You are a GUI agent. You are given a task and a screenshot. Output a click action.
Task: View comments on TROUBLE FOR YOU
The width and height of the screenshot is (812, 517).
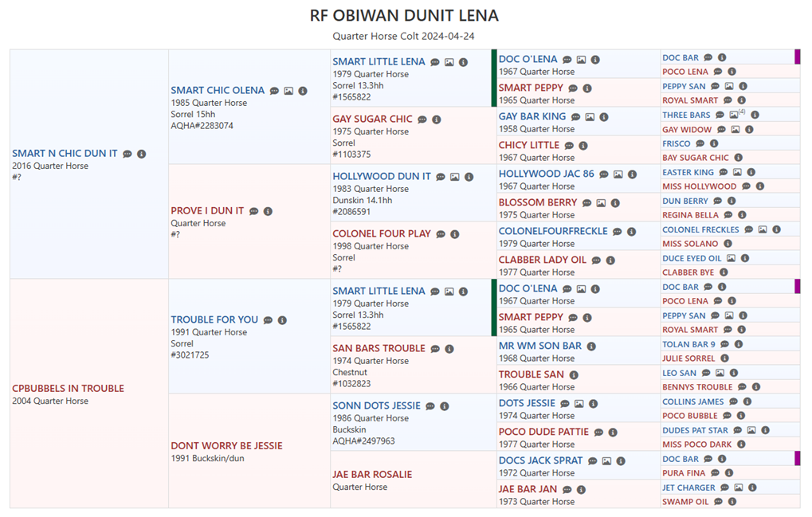268,320
